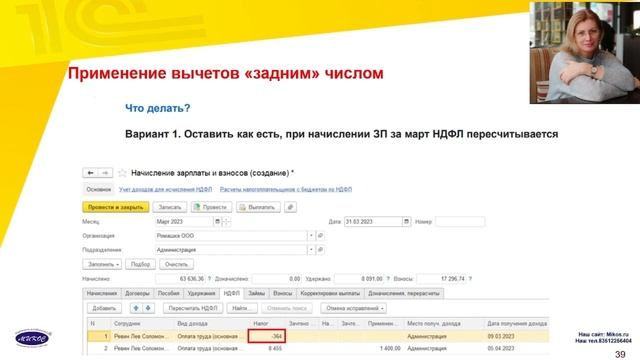
Task: Open the Отмена исправлений dropdown
Action: [x=353, y=308]
